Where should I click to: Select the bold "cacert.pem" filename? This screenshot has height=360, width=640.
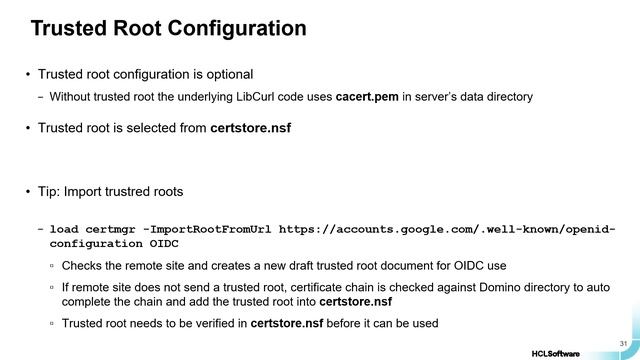coord(367,97)
